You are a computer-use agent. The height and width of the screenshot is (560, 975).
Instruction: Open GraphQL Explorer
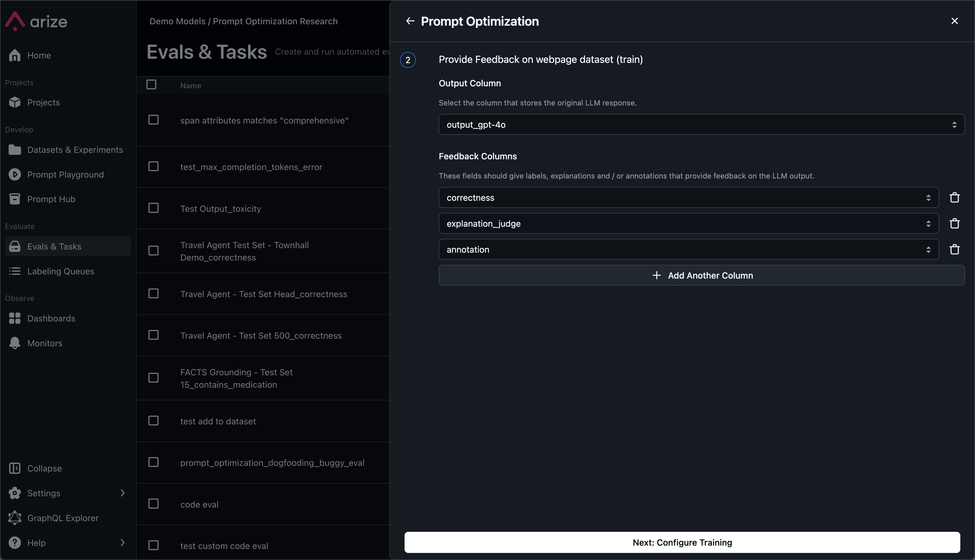[x=63, y=518]
